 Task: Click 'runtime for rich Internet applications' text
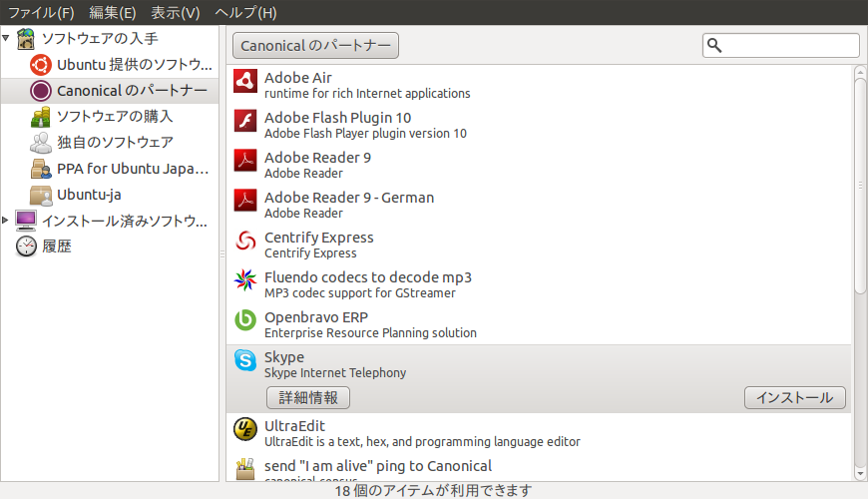[367, 94]
